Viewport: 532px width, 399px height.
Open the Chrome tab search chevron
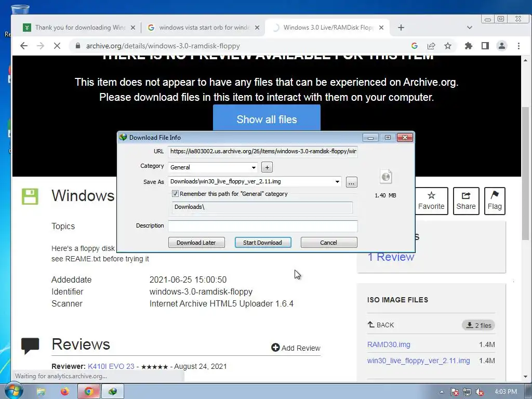470,28
